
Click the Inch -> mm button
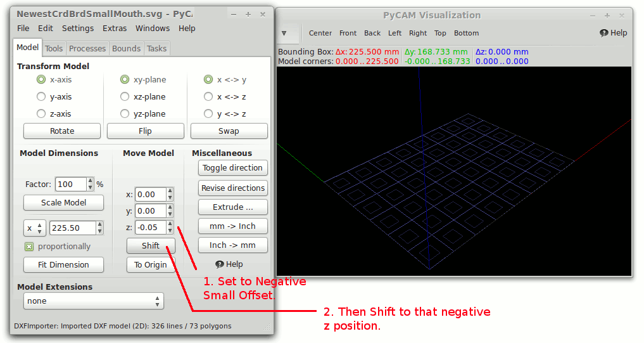[x=232, y=245]
